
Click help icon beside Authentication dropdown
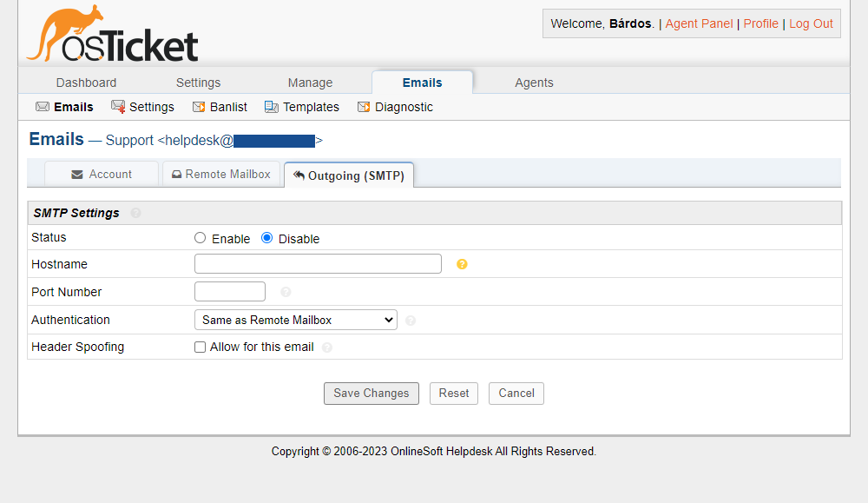(x=411, y=321)
